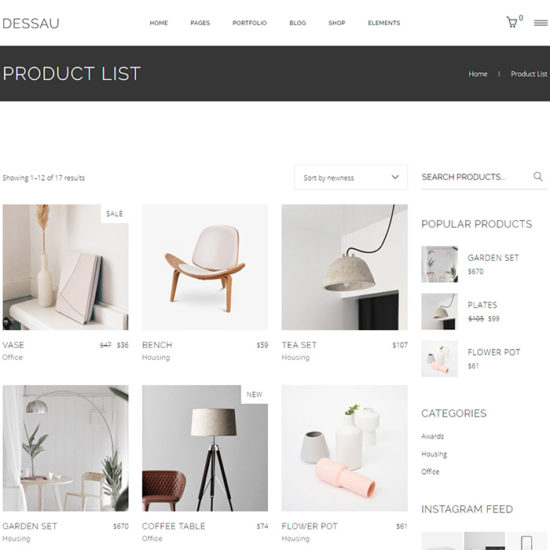Go to Home in the breadcrumb
This screenshot has height=550, width=550.
[478, 74]
